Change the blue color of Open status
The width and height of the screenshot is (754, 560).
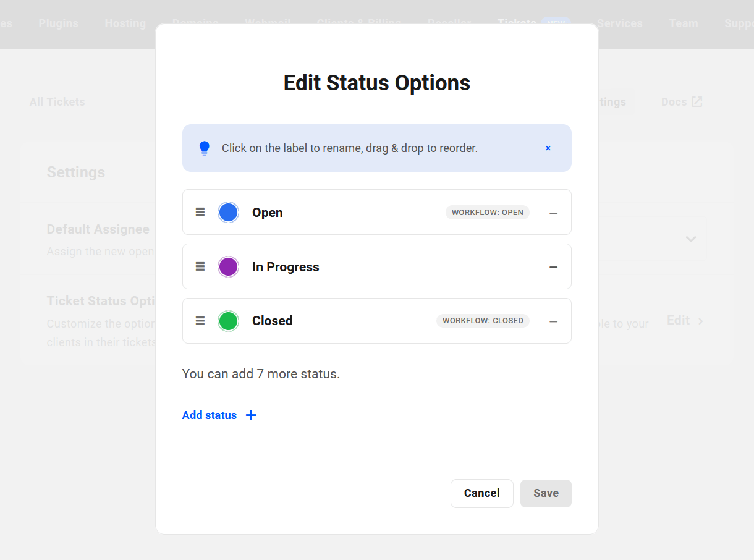[228, 212]
